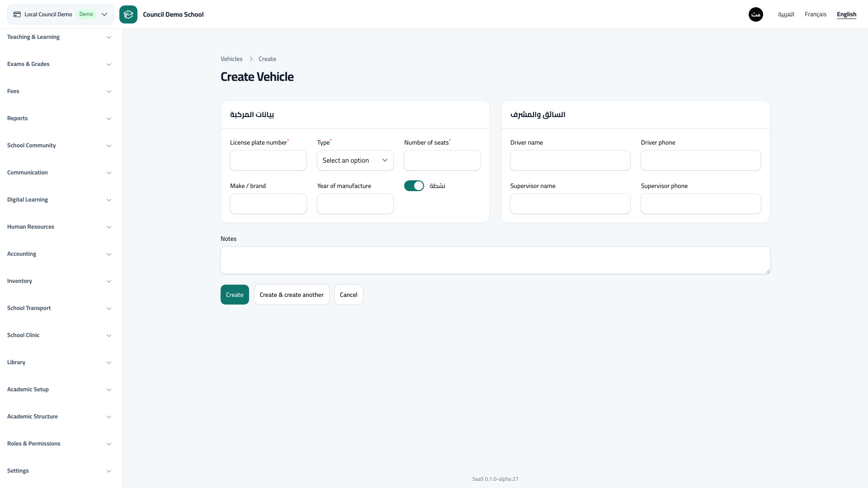The image size is (868, 488).
Task: Switch language to Arabic
Action: pyautogui.click(x=786, y=14)
